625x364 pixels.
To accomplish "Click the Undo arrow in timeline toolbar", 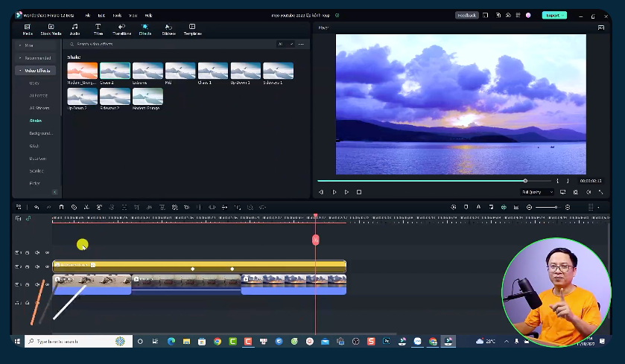I will click(x=37, y=207).
